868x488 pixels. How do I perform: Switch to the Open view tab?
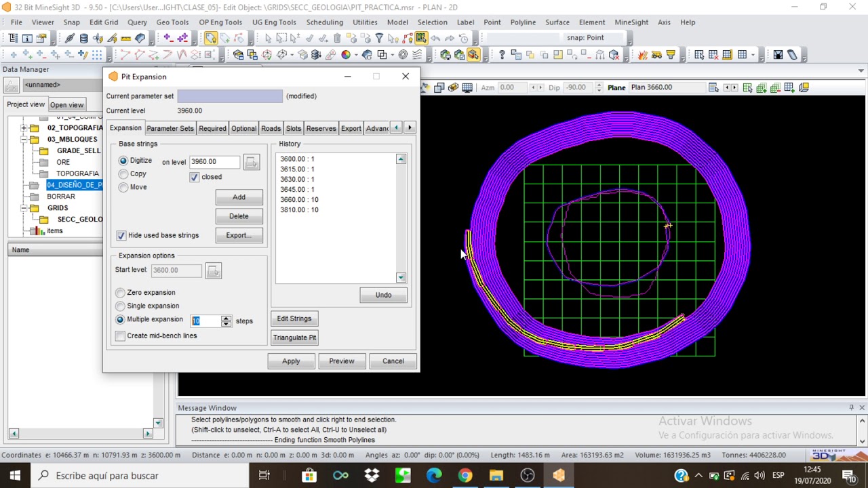click(x=66, y=105)
